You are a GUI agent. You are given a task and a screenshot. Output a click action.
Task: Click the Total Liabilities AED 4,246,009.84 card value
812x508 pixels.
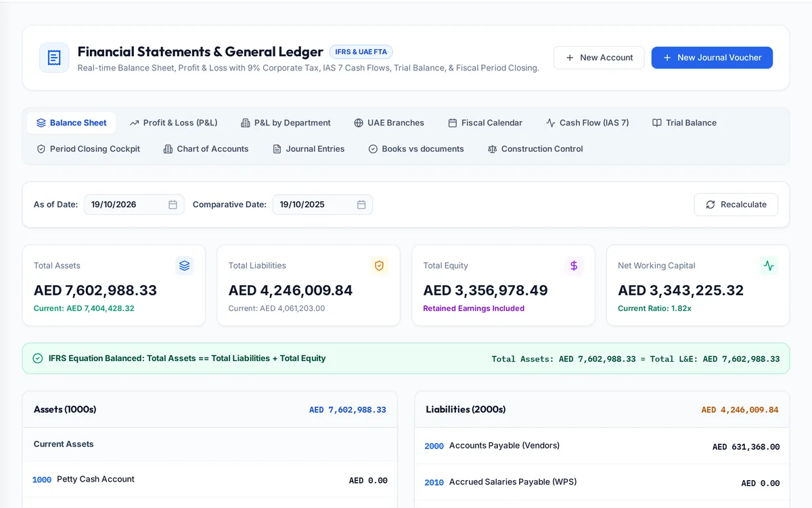click(x=291, y=291)
